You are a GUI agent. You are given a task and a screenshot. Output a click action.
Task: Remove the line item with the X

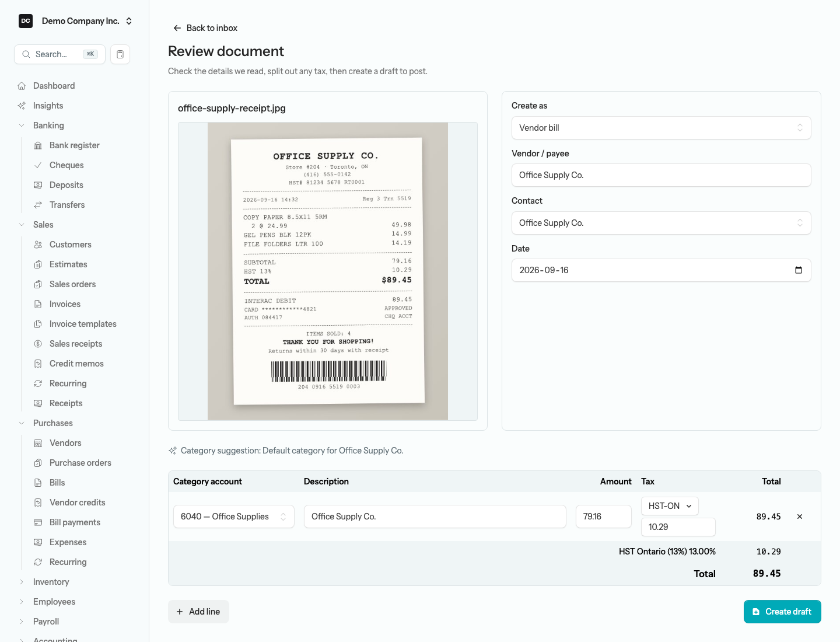coord(800,517)
